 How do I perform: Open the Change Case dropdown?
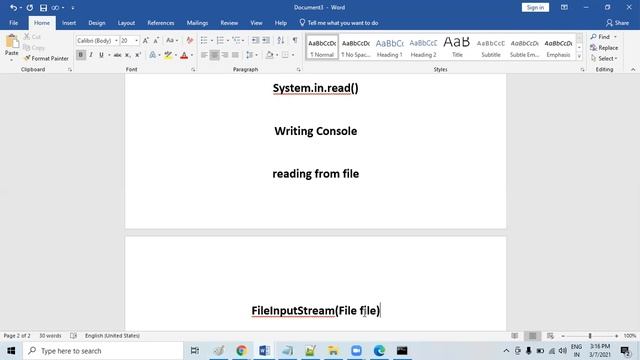pyautogui.click(x=172, y=40)
